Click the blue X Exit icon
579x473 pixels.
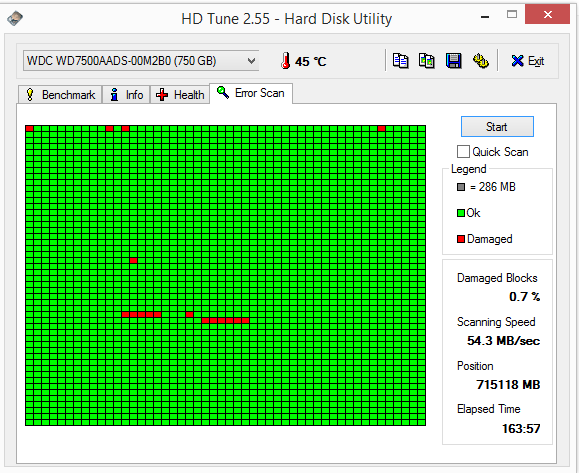pyautogui.click(x=517, y=61)
